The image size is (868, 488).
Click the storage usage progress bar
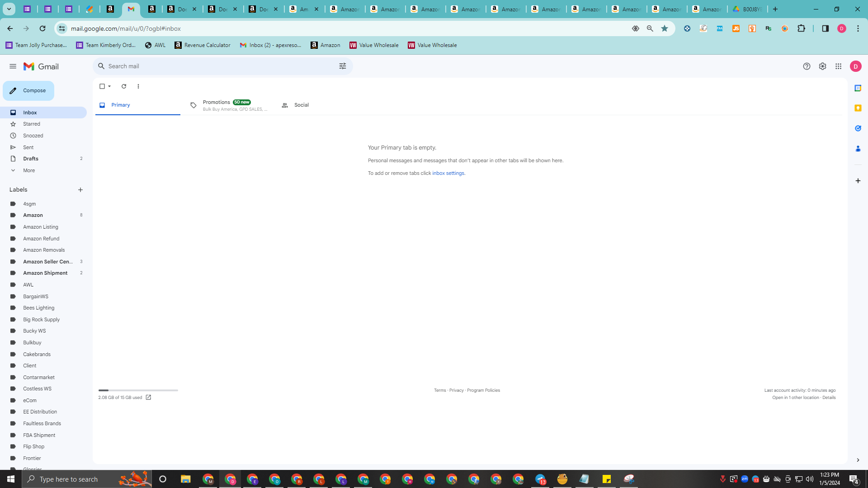(138, 390)
